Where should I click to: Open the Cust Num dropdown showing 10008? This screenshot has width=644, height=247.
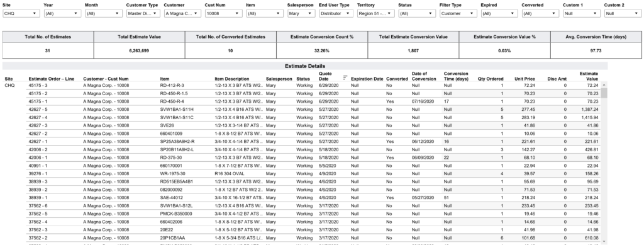coord(223,14)
